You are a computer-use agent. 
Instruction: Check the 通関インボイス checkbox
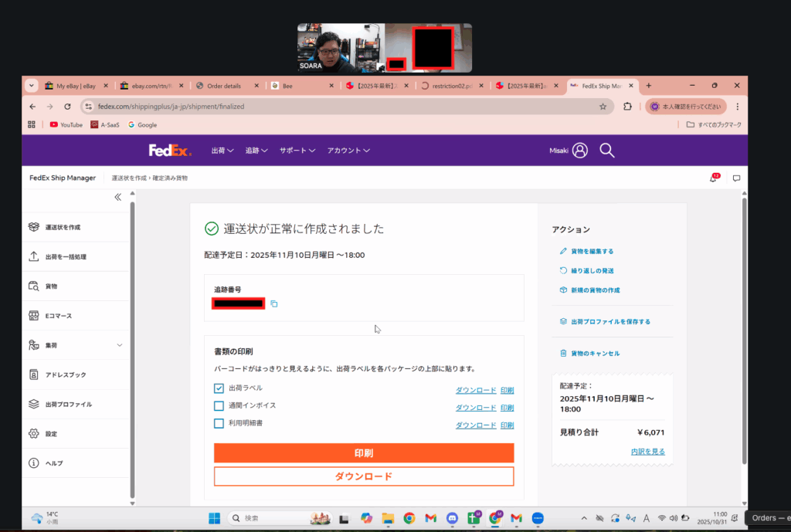coord(219,405)
